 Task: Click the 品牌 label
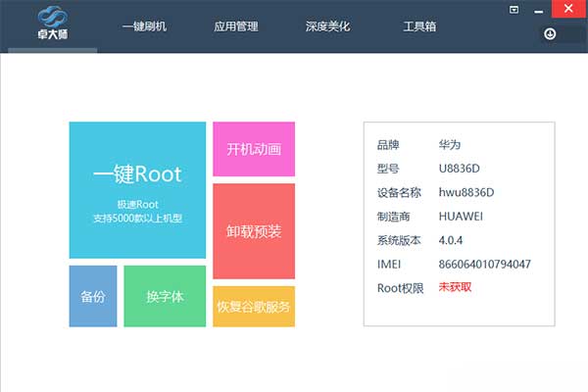pyautogui.click(x=388, y=145)
